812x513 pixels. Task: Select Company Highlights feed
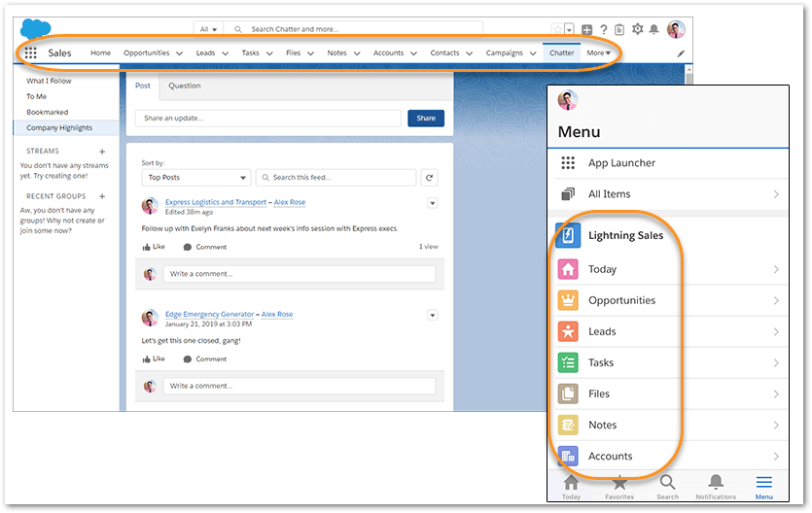click(66, 127)
